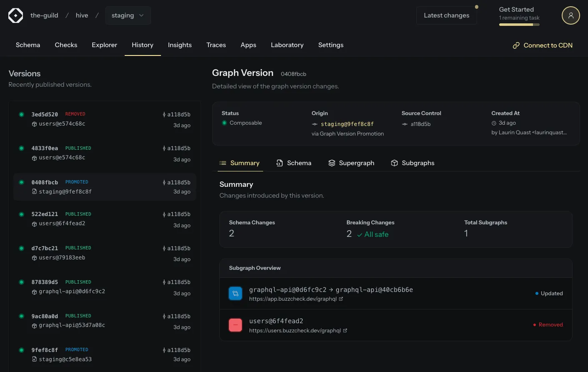The height and width of the screenshot is (372, 588).
Task: Open the the-guild organization breadcrumb
Action: pyautogui.click(x=44, y=15)
